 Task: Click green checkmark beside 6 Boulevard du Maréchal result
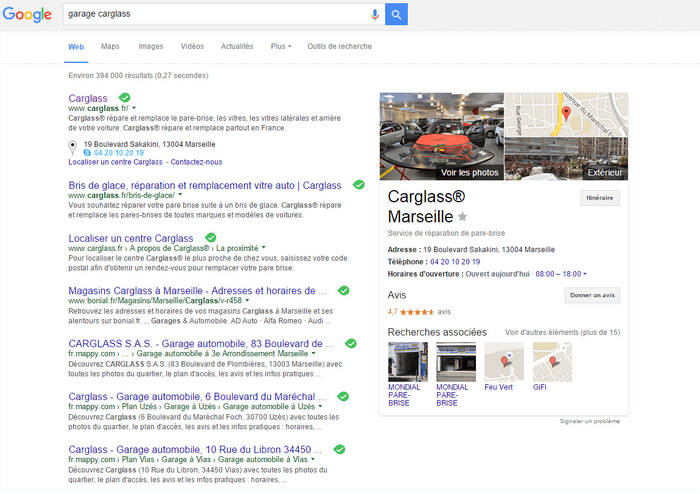[x=343, y=396]
